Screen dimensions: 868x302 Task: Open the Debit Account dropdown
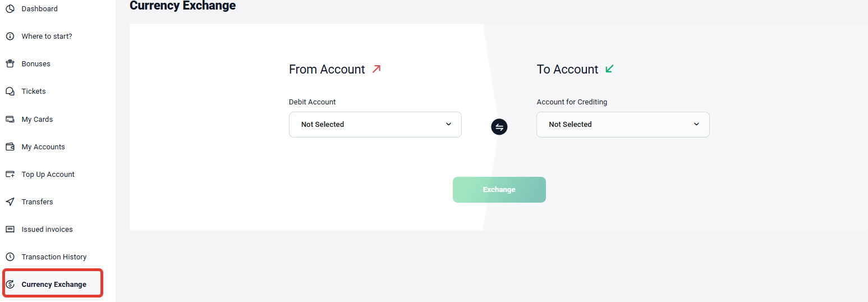(375, 125)
